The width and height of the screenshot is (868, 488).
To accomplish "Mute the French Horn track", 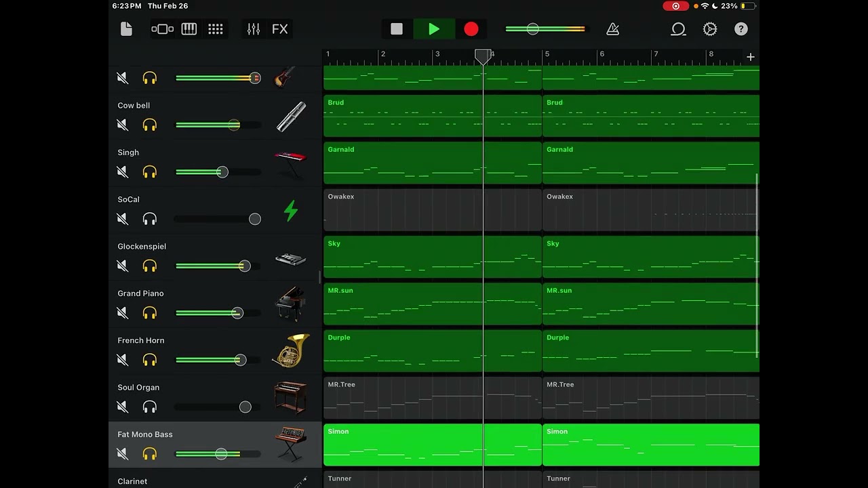I will tap(123, 360).
